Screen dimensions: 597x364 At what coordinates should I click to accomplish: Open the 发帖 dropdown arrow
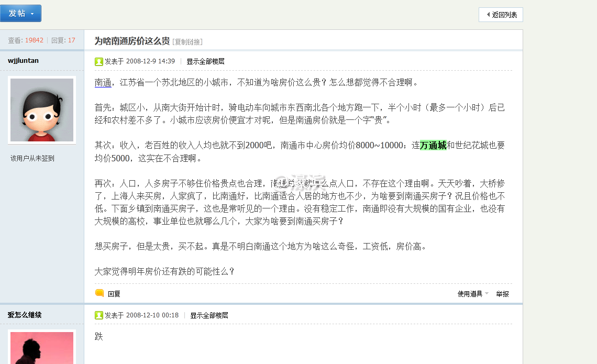tap(32, 14)
